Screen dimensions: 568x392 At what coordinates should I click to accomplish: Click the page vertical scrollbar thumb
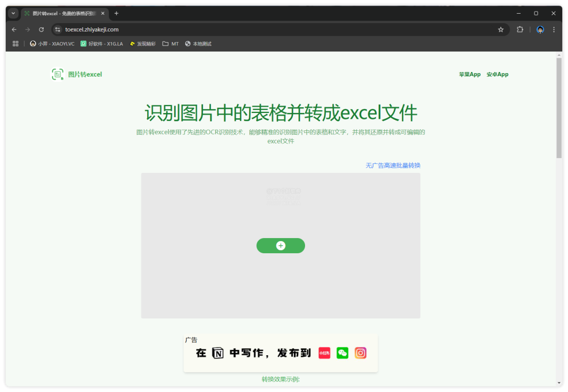559,108
